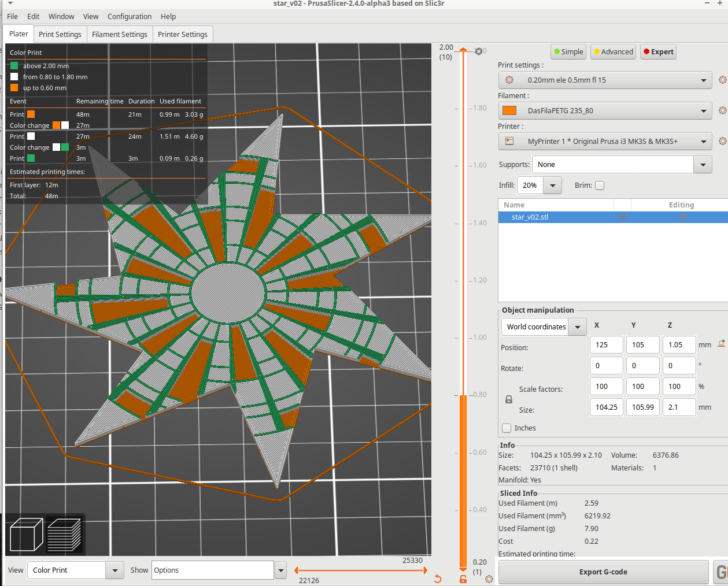Remove the color change via the X icon

pos(479,51)
